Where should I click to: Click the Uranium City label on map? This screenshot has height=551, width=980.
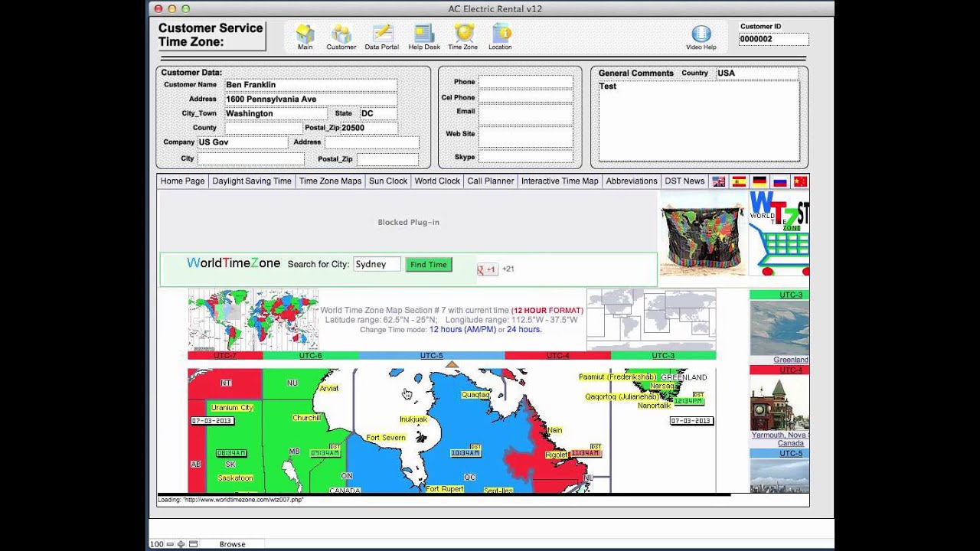pyautogui.click(x=232, y=408)
